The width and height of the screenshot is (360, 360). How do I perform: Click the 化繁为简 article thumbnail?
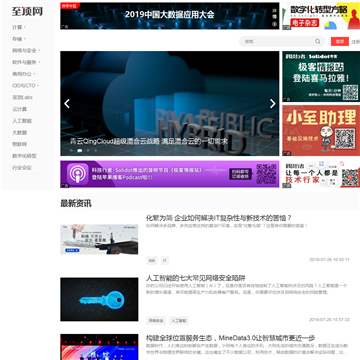99,239
